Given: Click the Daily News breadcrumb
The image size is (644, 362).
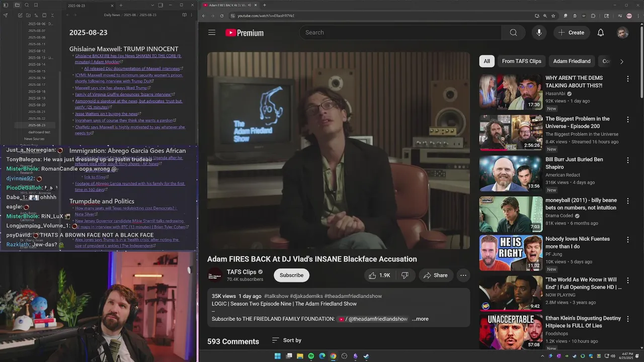Looking at the screenshot, I should pos(112,15).
